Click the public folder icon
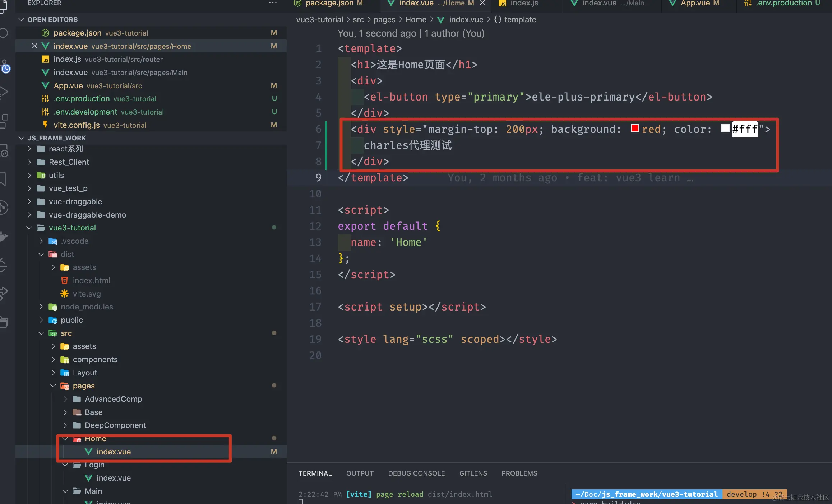 pyautogui.click(x=53, y=320)
